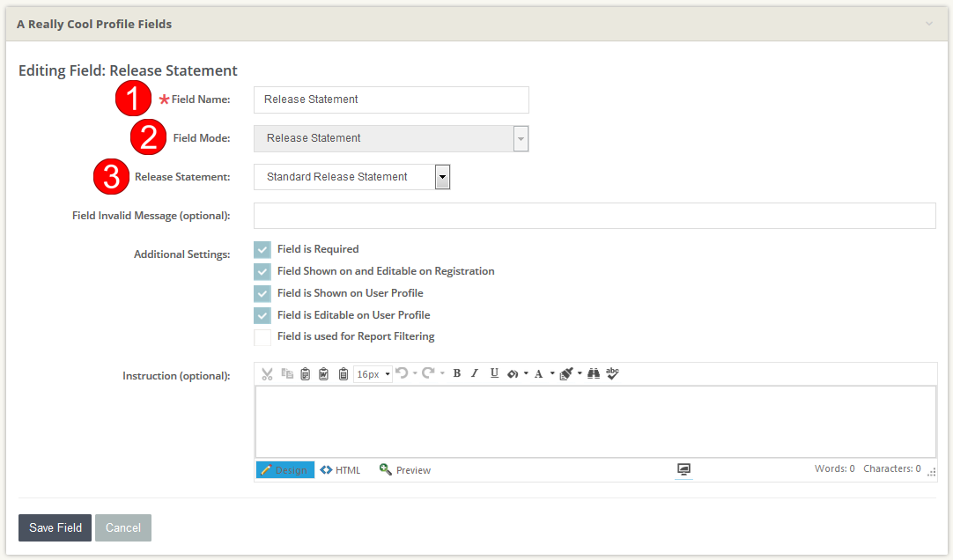Click the Cut scissors icon
This screenshot has width=953, height=560.
click(267, 374)
